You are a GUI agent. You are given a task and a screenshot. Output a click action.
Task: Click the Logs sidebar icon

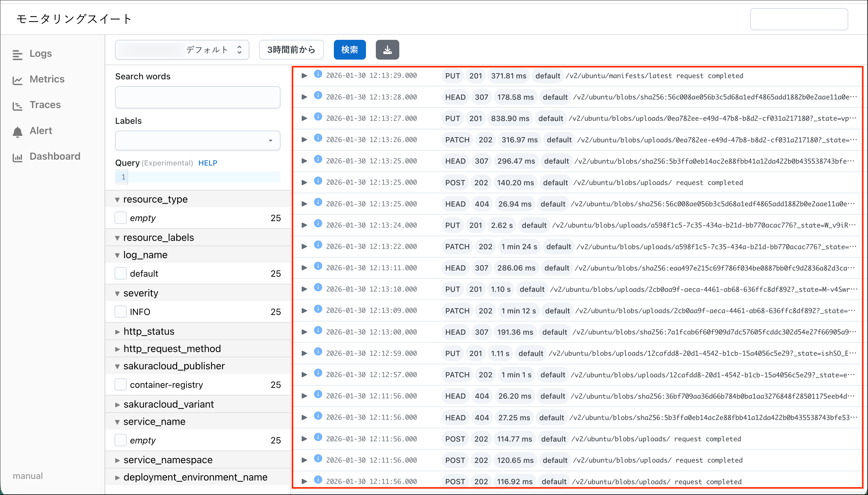(17, 54)
